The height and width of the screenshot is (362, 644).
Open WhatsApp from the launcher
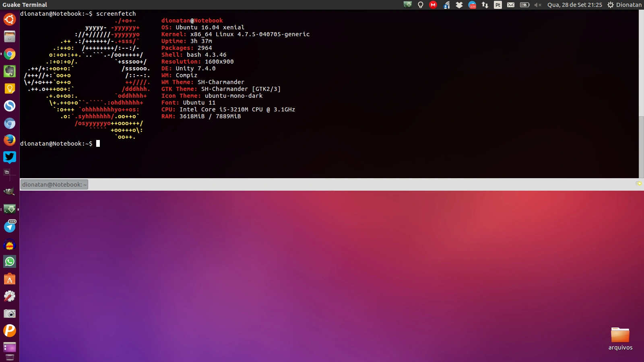pyautogui.click(x=10, y=261)
